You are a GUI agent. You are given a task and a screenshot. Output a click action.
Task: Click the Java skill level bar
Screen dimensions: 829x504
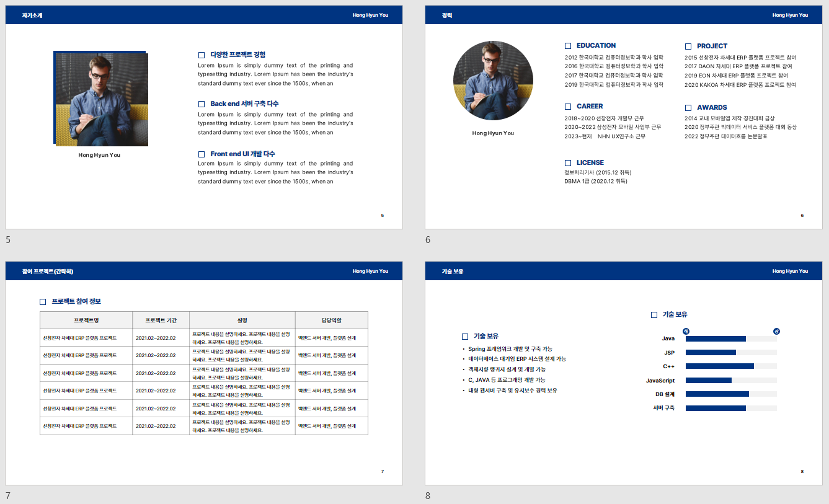click(731, 338)
